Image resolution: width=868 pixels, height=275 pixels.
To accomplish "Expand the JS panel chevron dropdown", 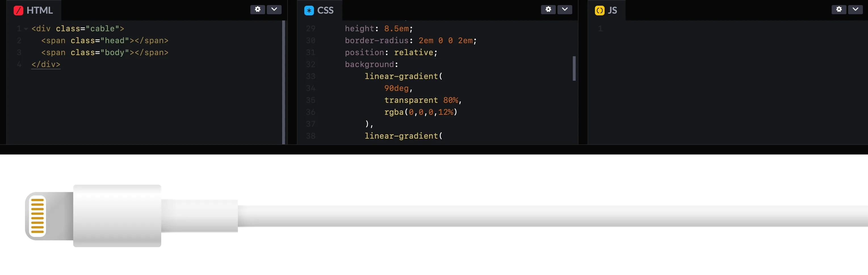I will click(855, 9).
